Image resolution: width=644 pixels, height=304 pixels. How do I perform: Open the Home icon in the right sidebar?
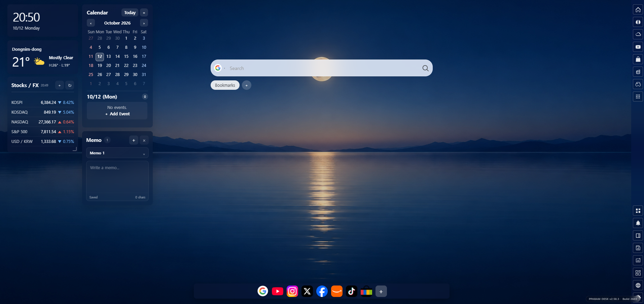(x=638, y=10)
